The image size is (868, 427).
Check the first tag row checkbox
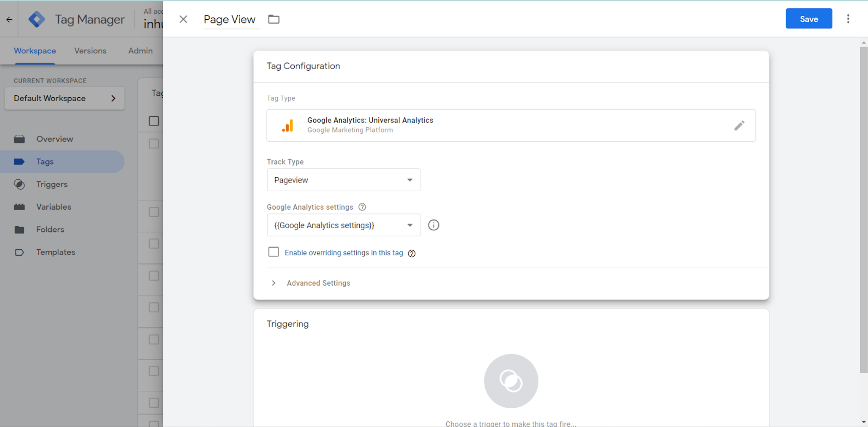(x=154, y=144)
